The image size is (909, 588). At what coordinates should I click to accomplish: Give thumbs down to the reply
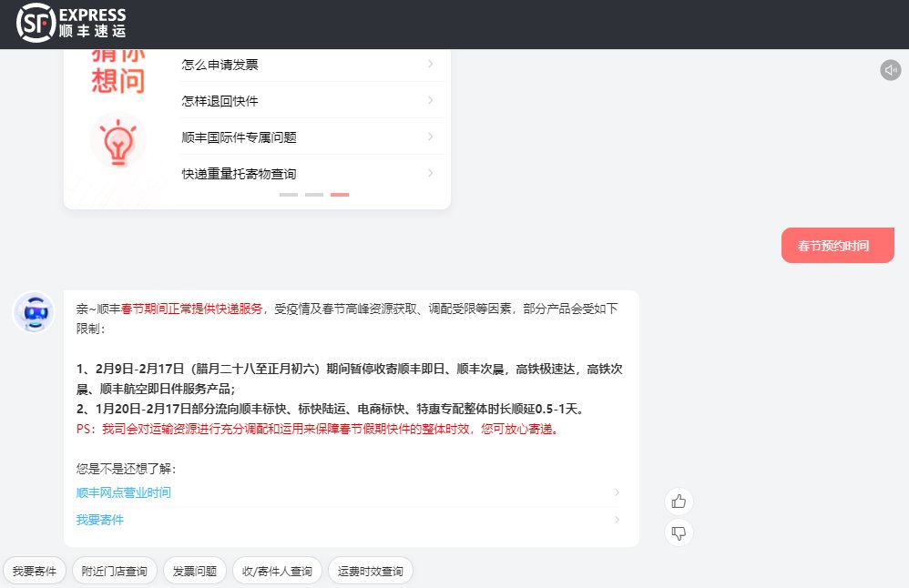pos(679,532)
